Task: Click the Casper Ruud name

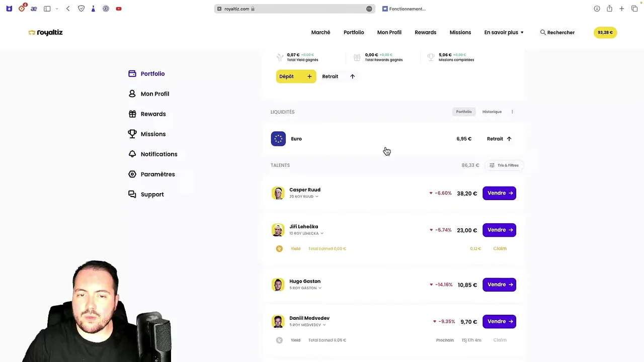Action: [305, 190]
